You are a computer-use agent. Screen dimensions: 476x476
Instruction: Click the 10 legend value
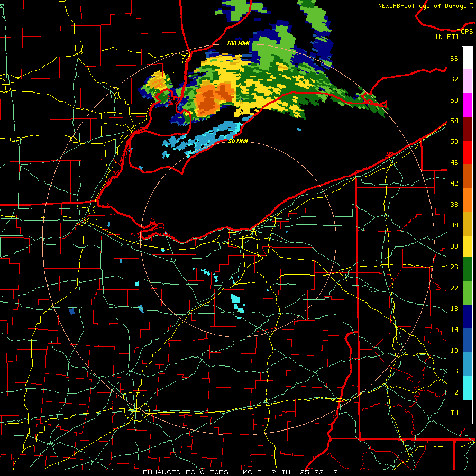(x=454, y=350)
